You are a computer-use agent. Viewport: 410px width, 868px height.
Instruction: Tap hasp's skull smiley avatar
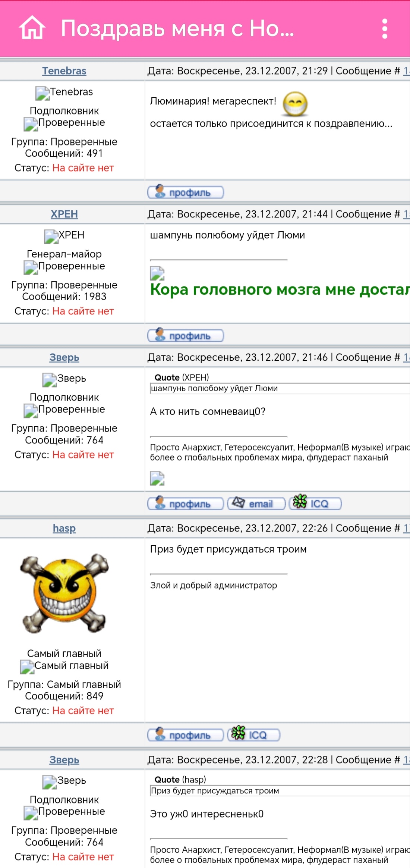coord(64,593)
